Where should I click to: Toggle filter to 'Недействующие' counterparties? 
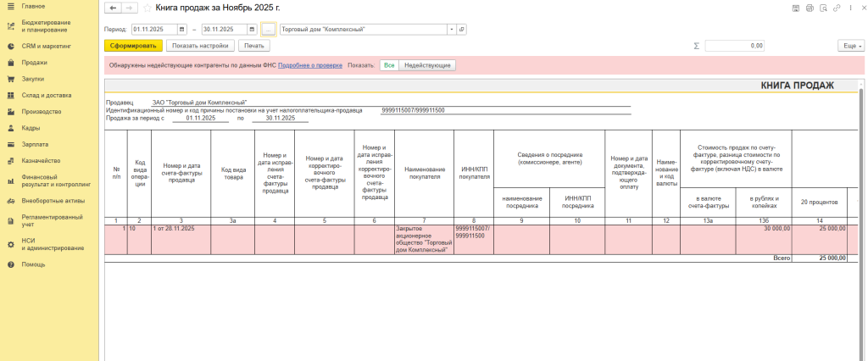tap(428, 65)
